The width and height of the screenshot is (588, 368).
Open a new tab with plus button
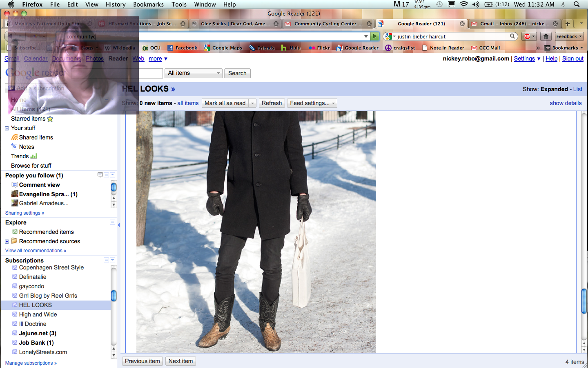coord(567,24)
